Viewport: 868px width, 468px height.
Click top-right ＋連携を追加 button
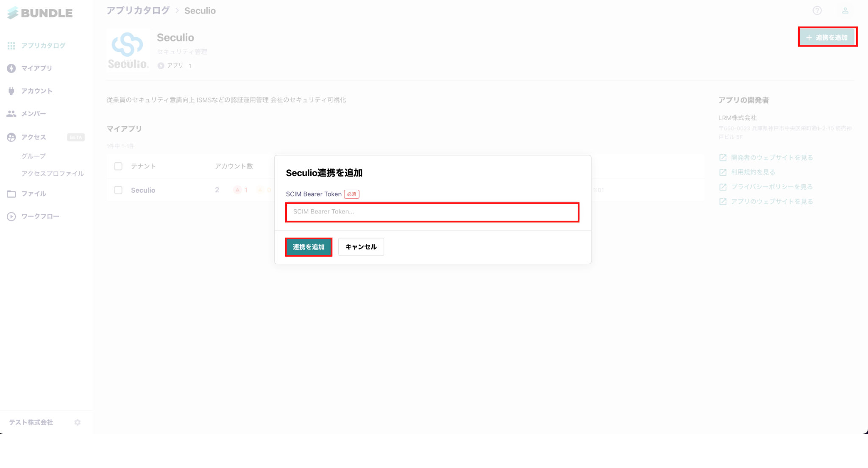click(x=827, y=37)
